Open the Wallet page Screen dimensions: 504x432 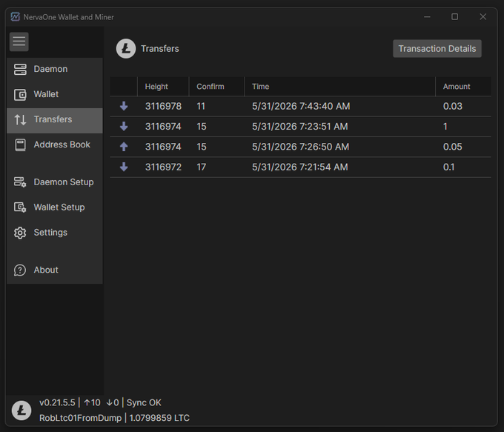coord(55,95)
